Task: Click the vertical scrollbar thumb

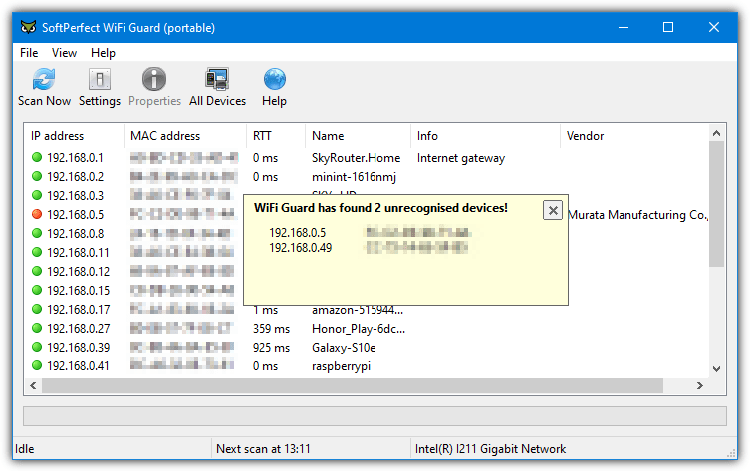Action: point(716,204)
